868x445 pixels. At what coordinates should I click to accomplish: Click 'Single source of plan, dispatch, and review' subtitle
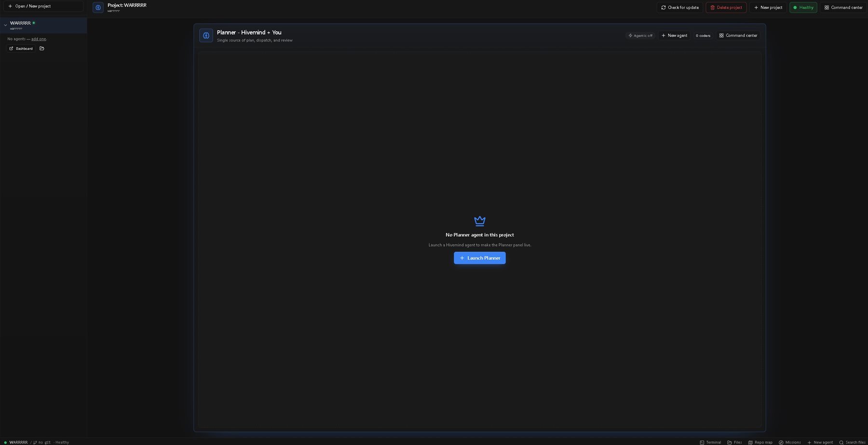[255, 40]
